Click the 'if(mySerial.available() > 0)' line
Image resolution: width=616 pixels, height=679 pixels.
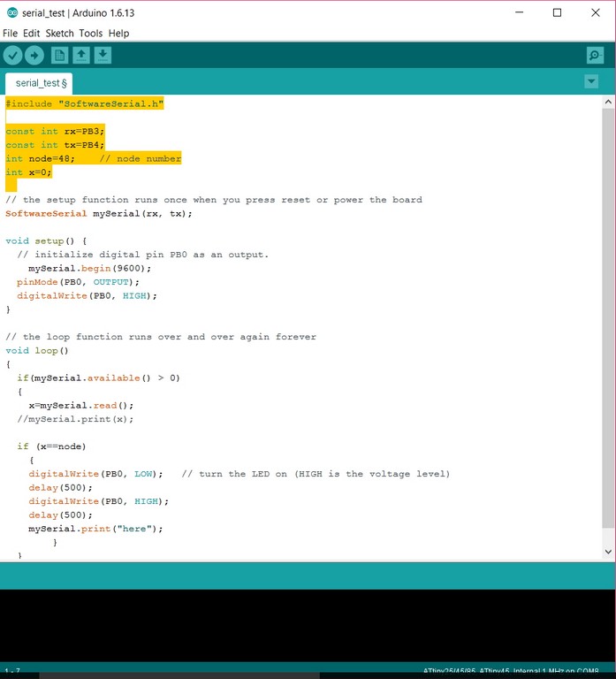coord(98,378)
